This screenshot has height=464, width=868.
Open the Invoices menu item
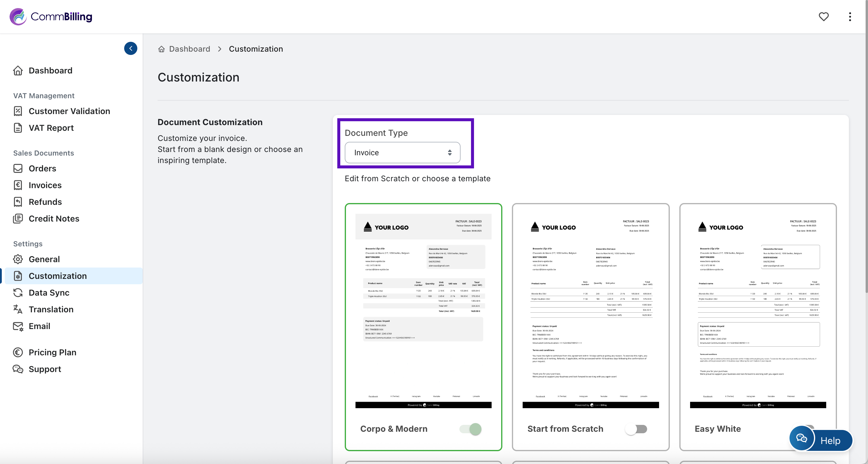coord(45,185)
